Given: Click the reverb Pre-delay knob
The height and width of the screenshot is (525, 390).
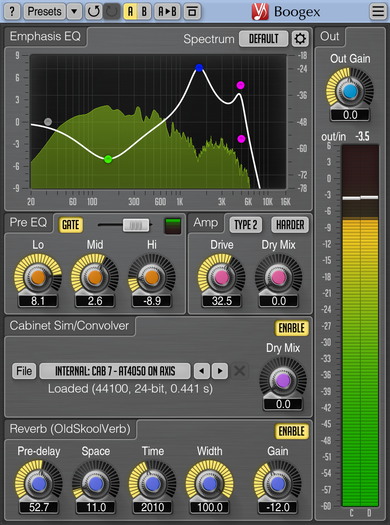Looking at the screenshot, I should (39, 484).
